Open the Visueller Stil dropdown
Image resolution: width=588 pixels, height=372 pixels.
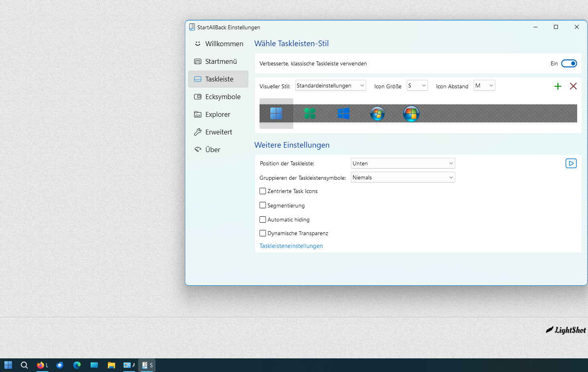(x=330, y=85)
